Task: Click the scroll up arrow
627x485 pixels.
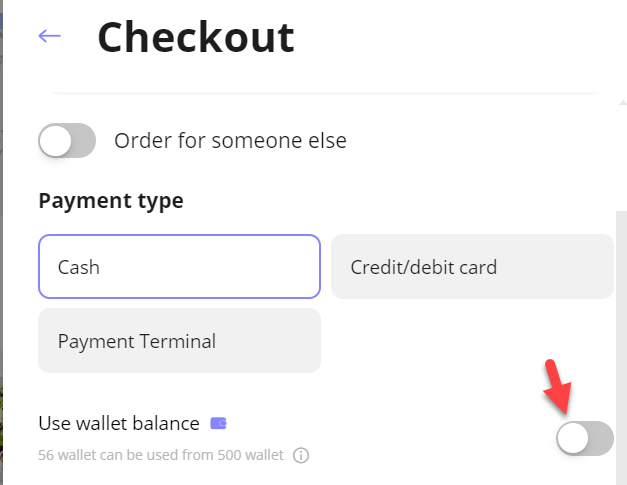Action: [622, 103]
